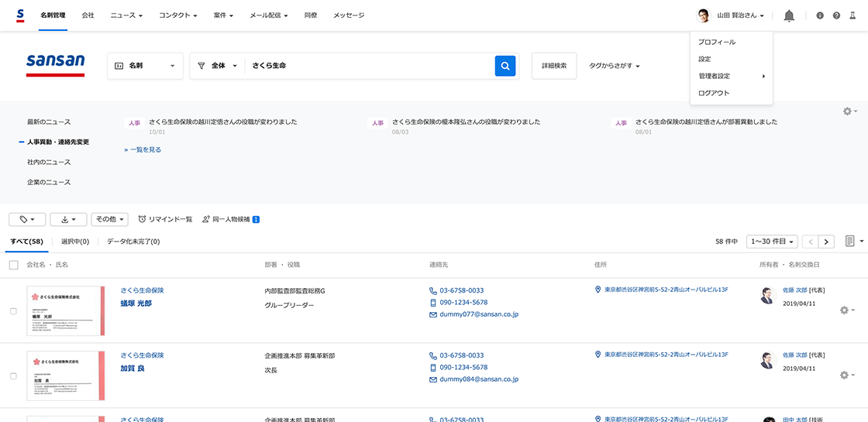Click the flask labs icon

tap(852, 15)
